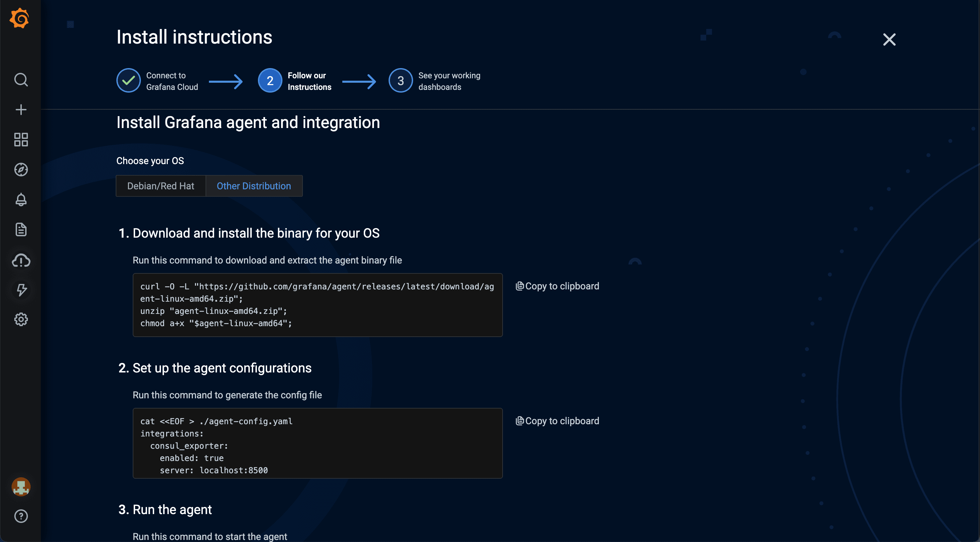This screenshot has width=980, height=542.
Task: Close the Install instructions panel
Action: pyautogui.click(x=889, y=39)
